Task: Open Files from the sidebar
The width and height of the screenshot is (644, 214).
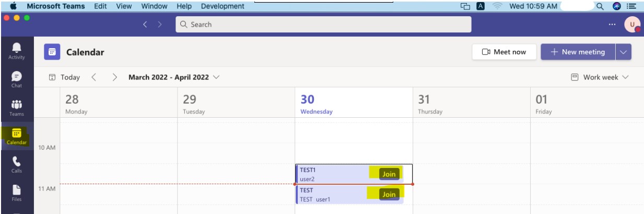Action: pyautogui.click(x=16, y=193)
